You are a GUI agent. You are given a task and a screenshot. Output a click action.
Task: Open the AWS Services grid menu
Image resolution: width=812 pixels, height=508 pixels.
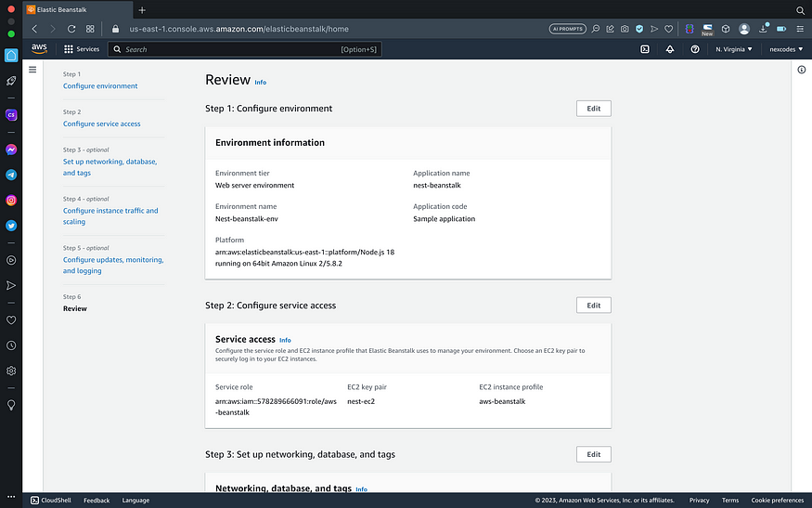[82, 49]
